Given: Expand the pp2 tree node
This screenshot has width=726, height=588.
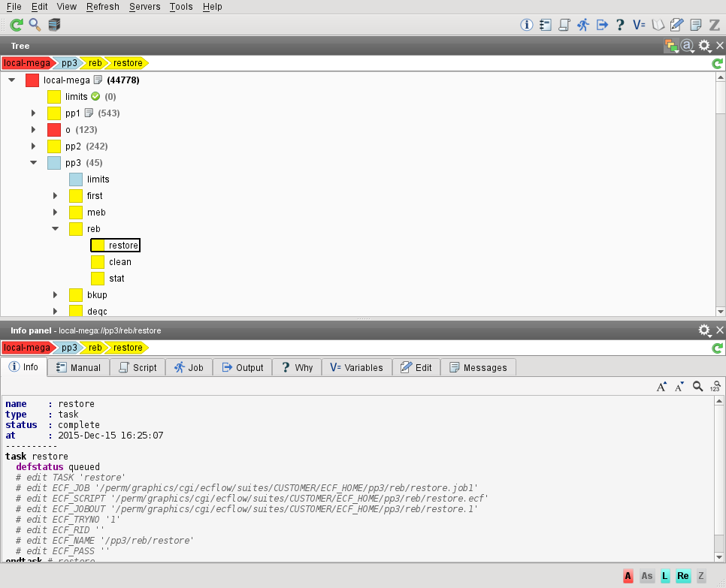Looking at the screenshot, I should (33, 146).
